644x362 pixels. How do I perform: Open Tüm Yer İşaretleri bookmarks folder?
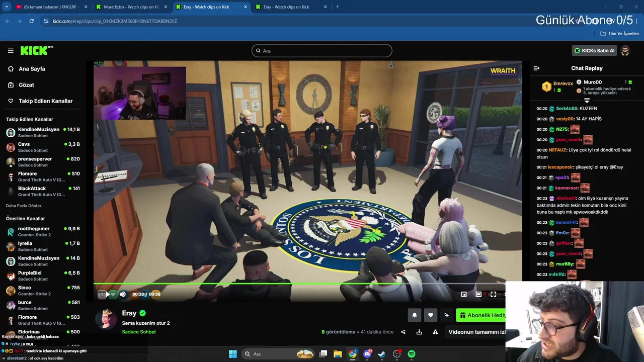point(620,34)
